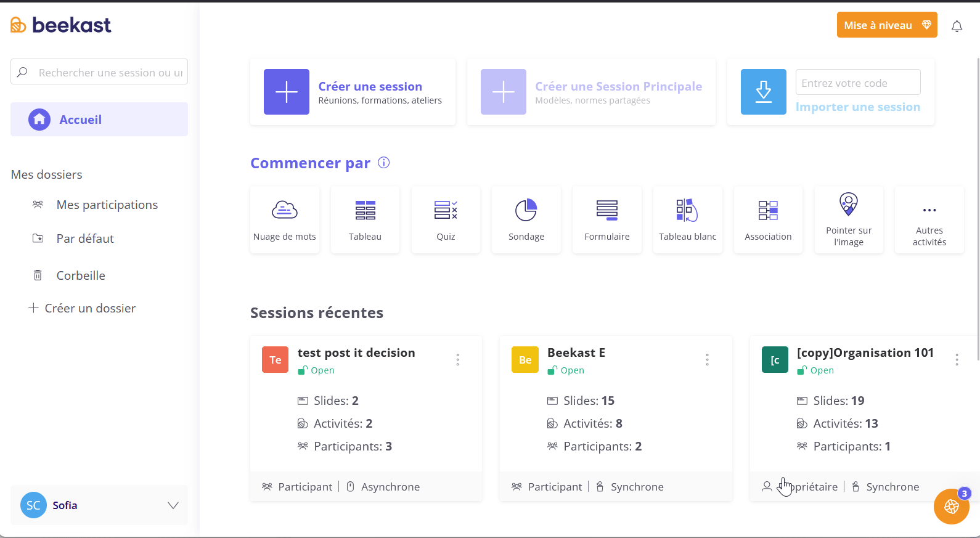The image size is (980, 538).
Task: Click the Te session avatar
Action: pos(276,360)
